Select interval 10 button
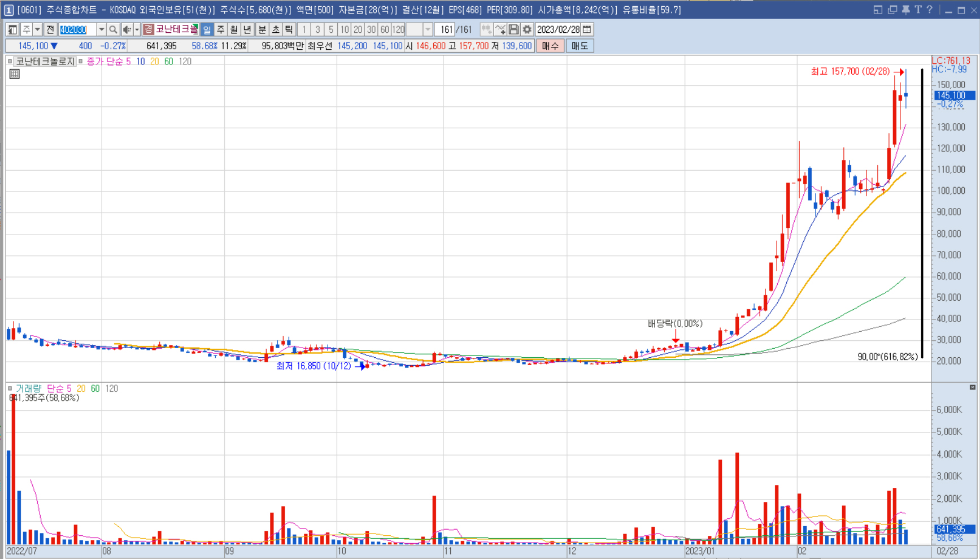 pyautogui.click(x=345, y=29)
